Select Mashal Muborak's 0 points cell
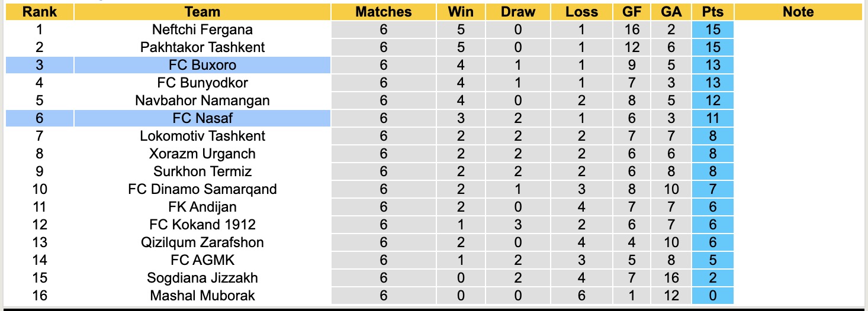Viewport: 868px width, 311px height. click(x=712, y=296)
